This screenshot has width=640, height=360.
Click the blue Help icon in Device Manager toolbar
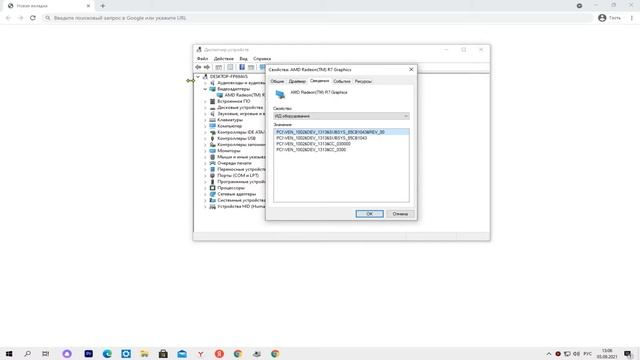click(242, 67)
